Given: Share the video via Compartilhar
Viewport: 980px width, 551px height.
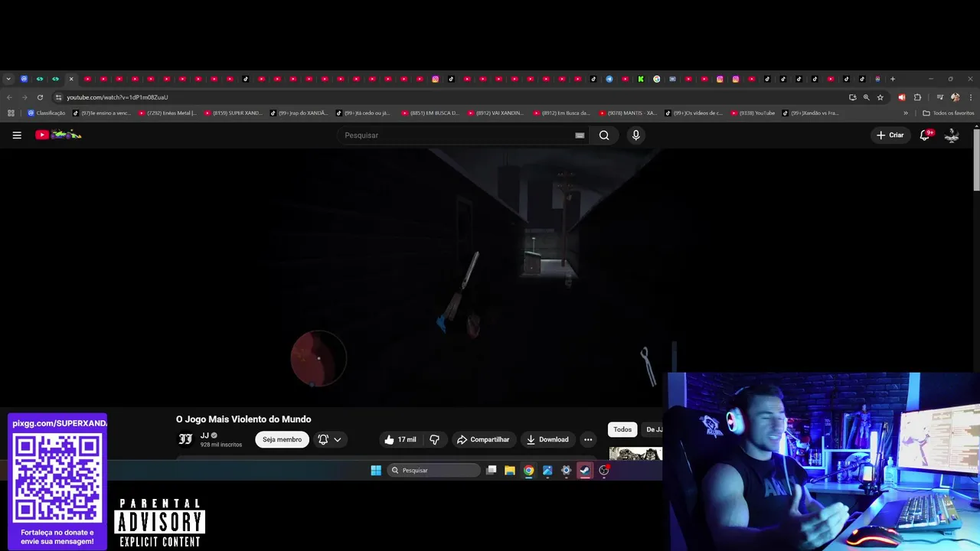Looking at the screenshot, I should click(x=483, y=439).
